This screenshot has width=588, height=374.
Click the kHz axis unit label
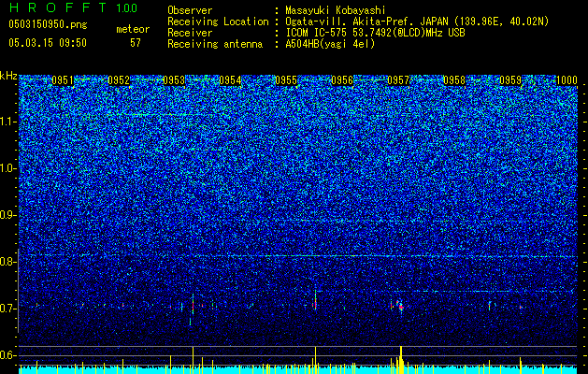coord(8,76)
